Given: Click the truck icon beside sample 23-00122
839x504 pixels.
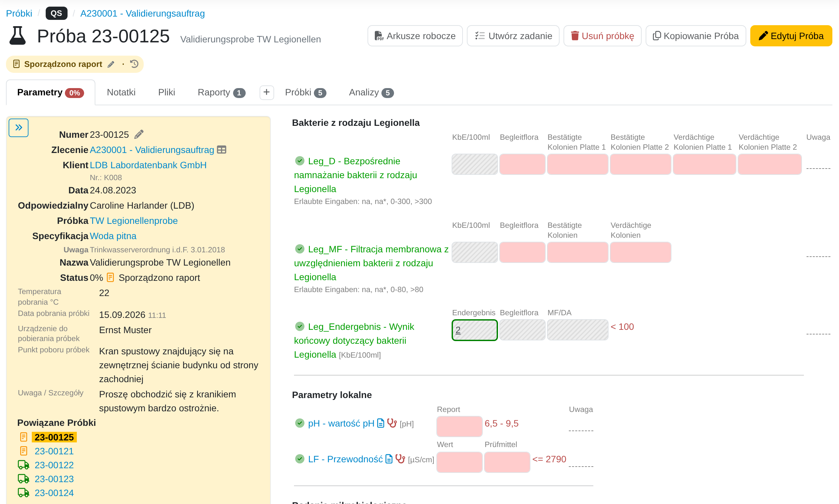Looking at the screenshot, I should (24, 465).
